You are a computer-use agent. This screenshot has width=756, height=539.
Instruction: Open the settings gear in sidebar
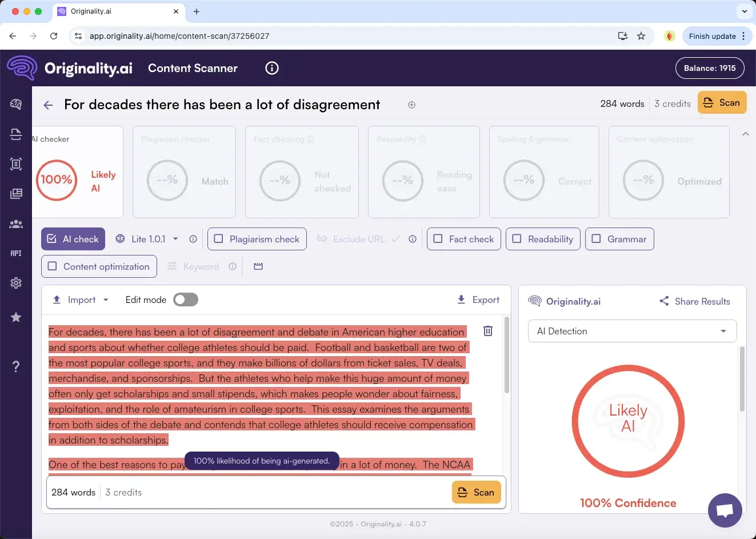point(16,283)
